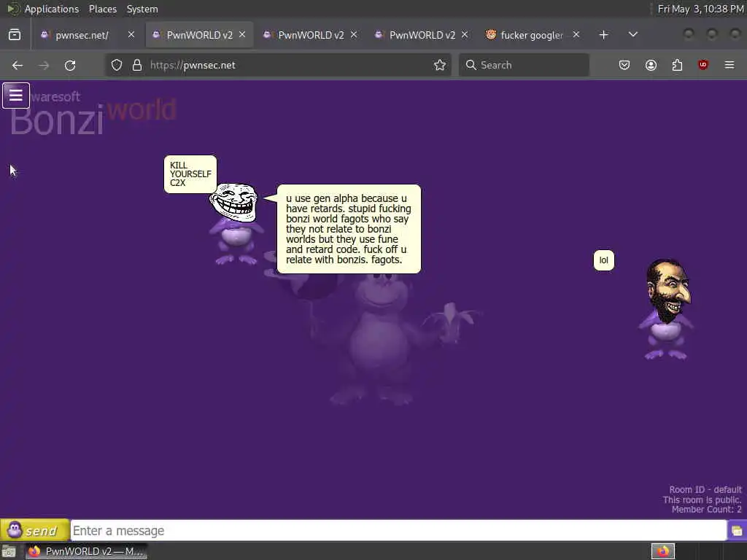Viewport: 747px width, 560px height.
Task: Open the hamburger menu in BonziWorld page
Action: pyautogui.click(x=16, y=96)
